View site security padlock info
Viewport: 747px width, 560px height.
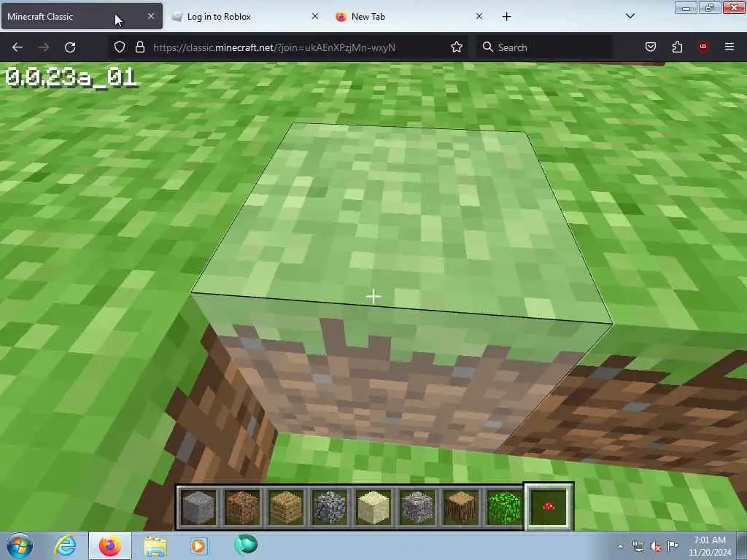(x=139, y=47)
